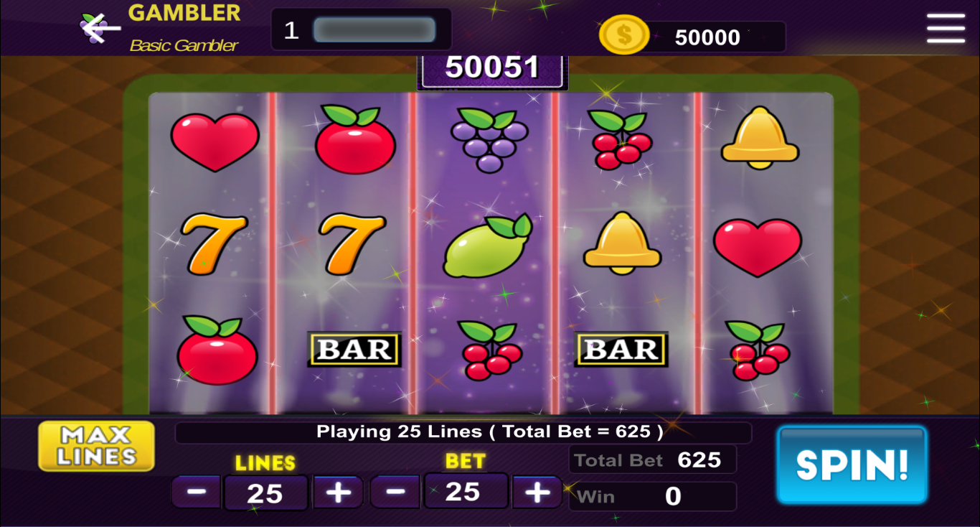
Task: Increase the number of lines
Action: pyautogui.click(x=338, y=493)
